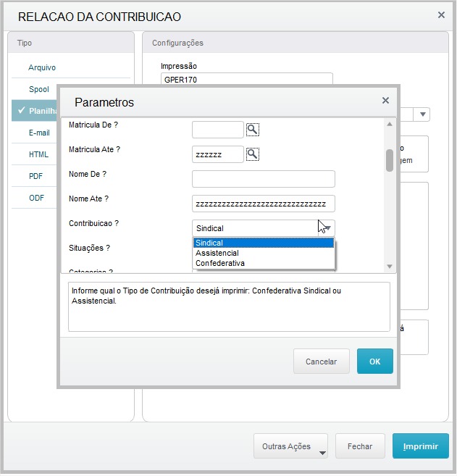This screenshot has width=457, height=476.
Task: Click the 'Contribuicao ?' label
Action: (93, 223)
